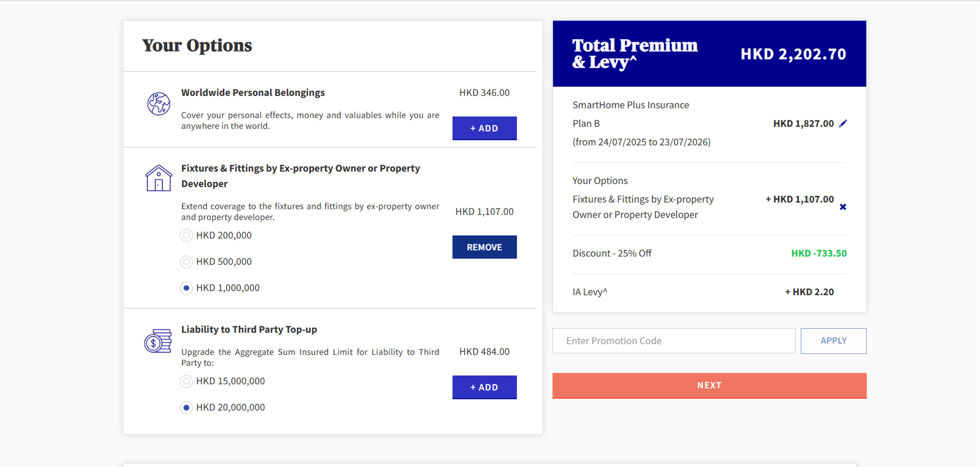
Task: Remove Fixtures & Fittings option via X icon
Action: click(843, 207)
